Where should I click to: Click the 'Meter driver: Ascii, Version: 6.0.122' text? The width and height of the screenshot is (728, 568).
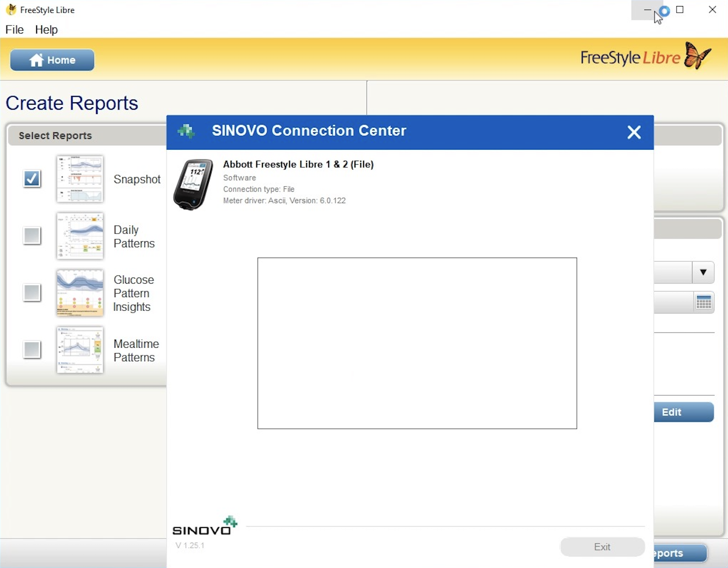(284, 200)
